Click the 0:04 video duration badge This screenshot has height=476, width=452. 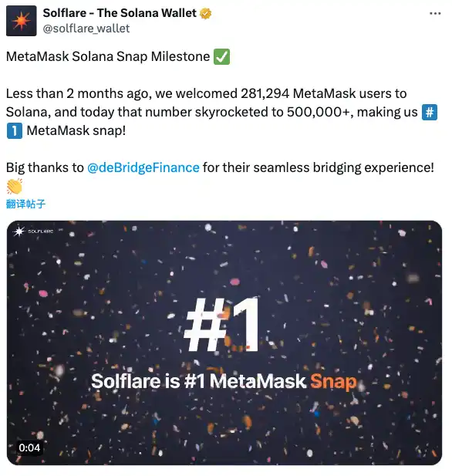(29, 447)
